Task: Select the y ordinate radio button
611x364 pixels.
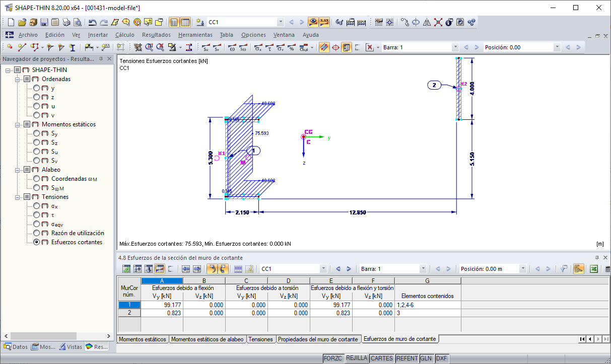Action: pos(36,88)
